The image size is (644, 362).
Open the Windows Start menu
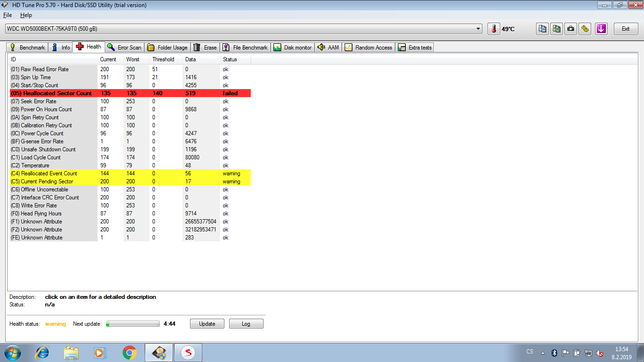[13, 353]
